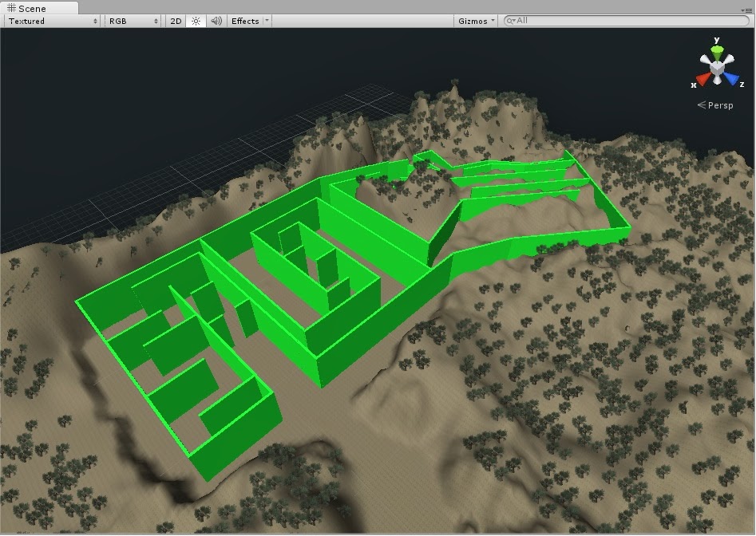Mute scene audio via the speaker icon
The image size is (756, 536).
click(x=216, y=21)
